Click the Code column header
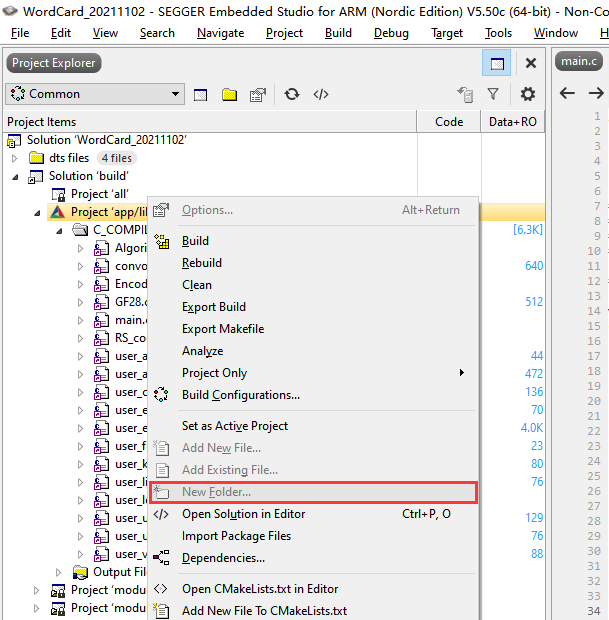Viewport: 609px width, 620px height. [449, 122]
